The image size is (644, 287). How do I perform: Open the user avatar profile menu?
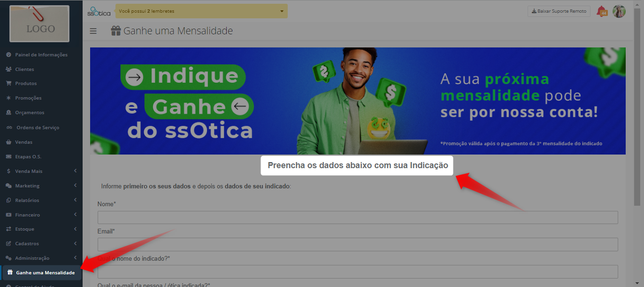point(619,11)
